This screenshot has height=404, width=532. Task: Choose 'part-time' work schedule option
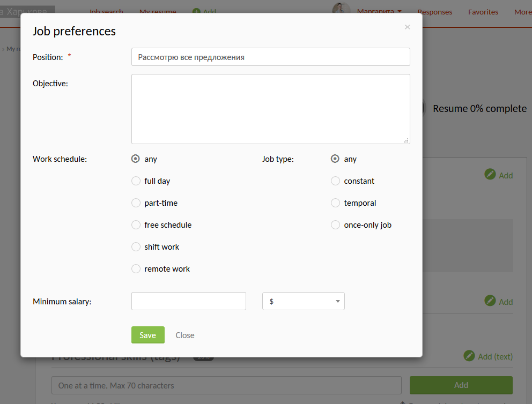[x=136, y=203]
